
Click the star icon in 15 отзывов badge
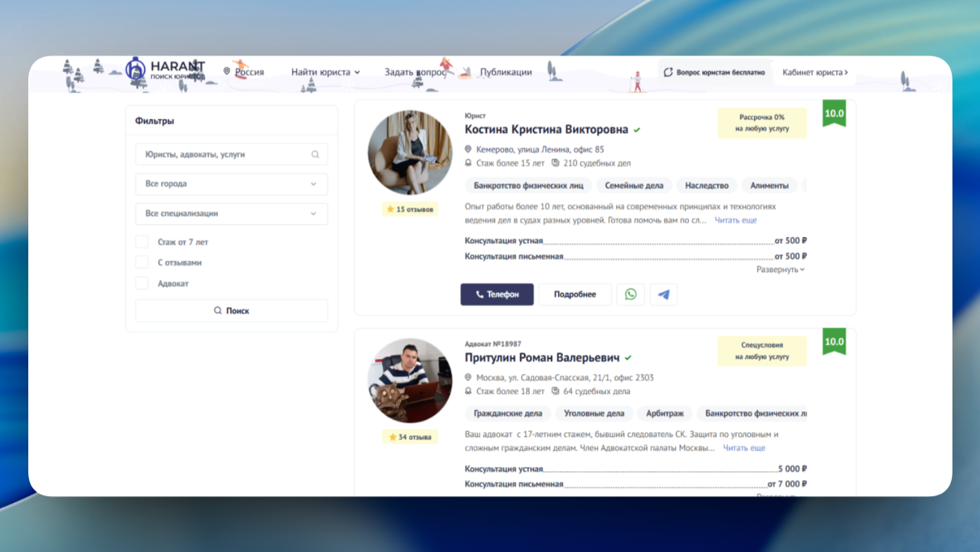[390, 209]
